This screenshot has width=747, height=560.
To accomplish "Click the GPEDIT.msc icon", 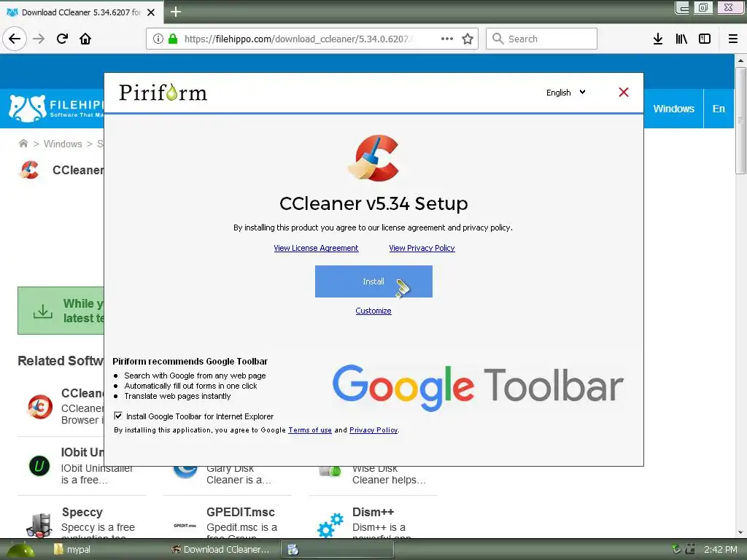I will pos(185,526).
